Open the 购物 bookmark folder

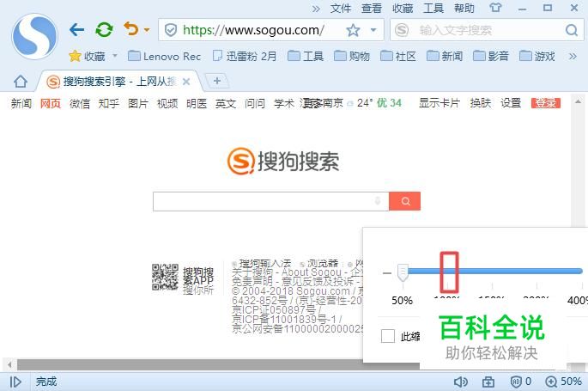pyautogui.click(x=352, y=56)
